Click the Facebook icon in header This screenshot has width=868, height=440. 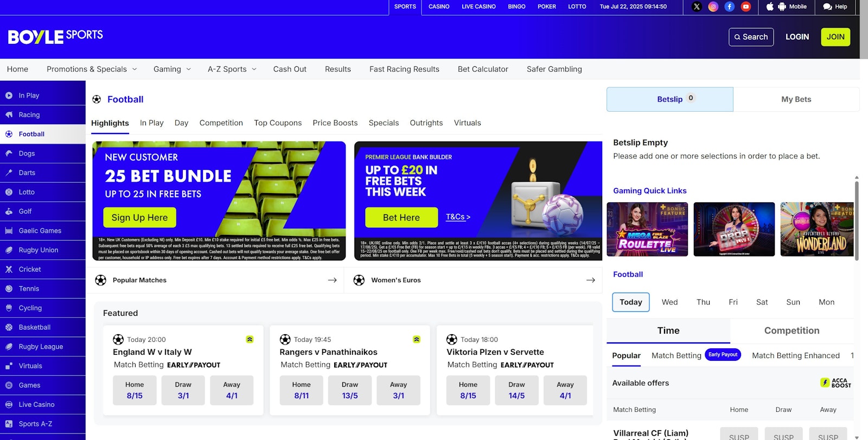(730, 7)
